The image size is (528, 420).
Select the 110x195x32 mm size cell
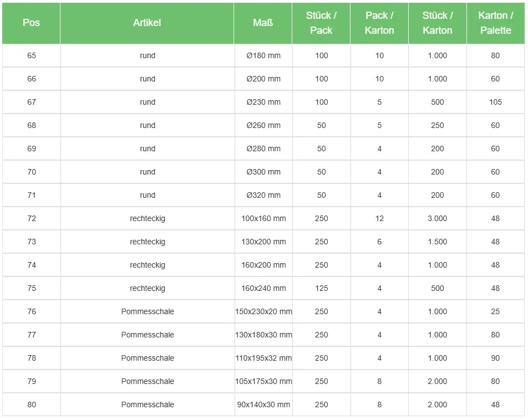click(263, 358)
